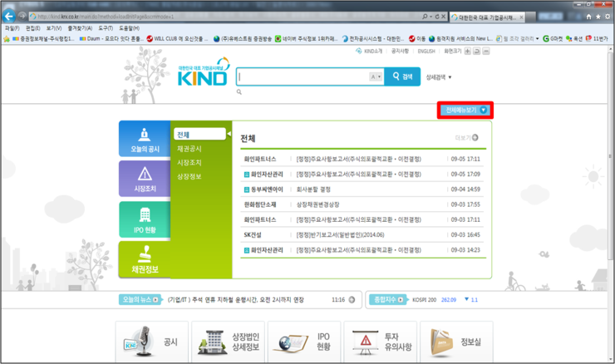615x364 pixels.
Task: Open the 즐겨찾기(A) menu
Action: pyautogui.click(x=80, y=28)
